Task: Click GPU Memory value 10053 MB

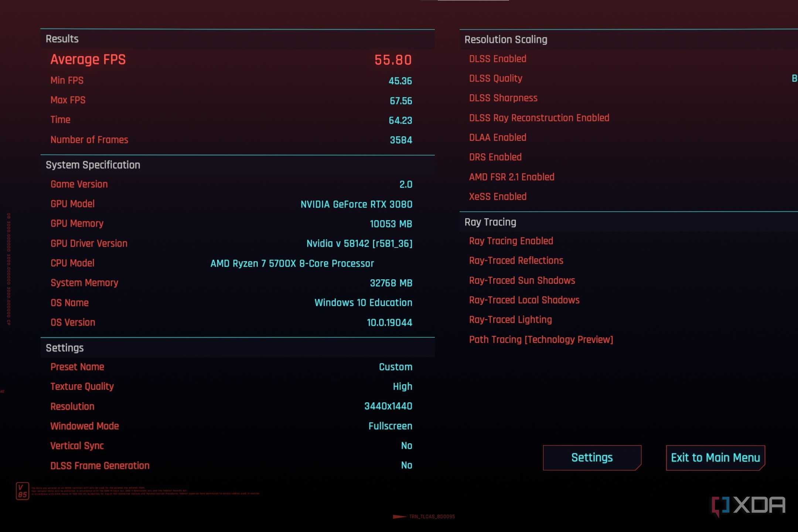Action: point(391,224)
